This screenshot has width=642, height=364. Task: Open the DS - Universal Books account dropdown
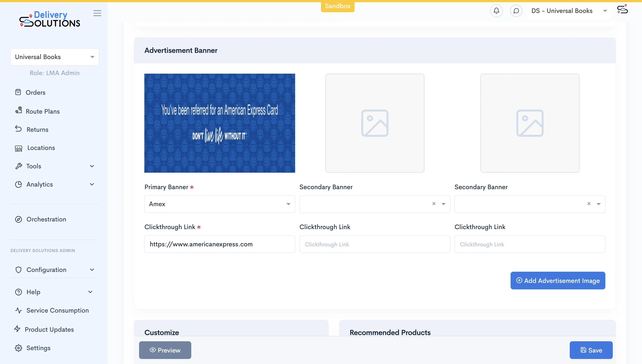coord(569,11)
